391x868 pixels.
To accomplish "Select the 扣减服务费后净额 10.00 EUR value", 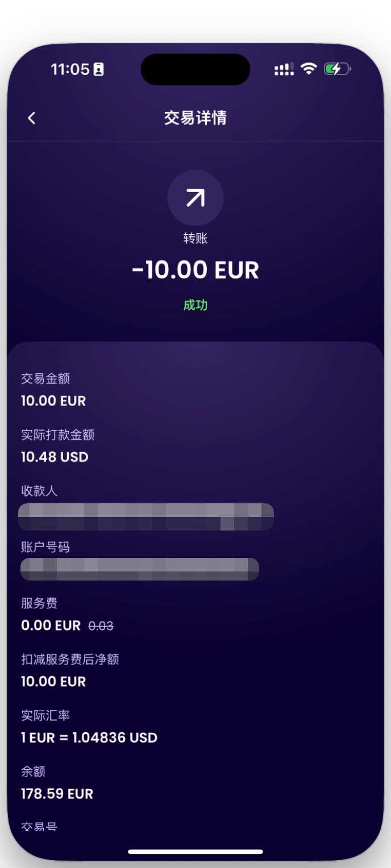I will coord(53,682).
